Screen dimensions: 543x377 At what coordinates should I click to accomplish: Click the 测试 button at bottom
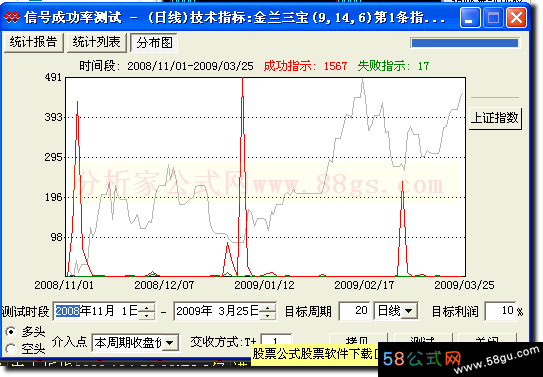click(x=423, y=340)
